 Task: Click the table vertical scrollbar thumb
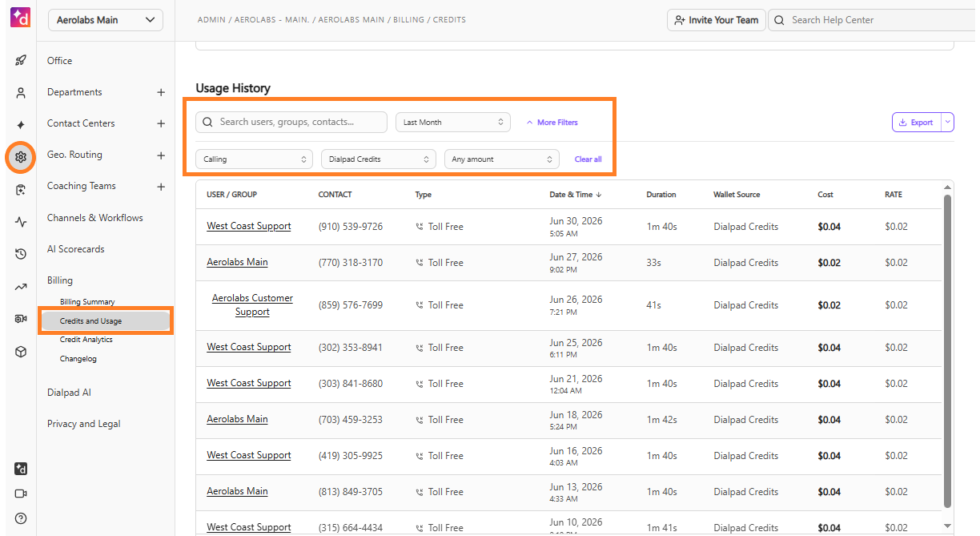[948, 351]
